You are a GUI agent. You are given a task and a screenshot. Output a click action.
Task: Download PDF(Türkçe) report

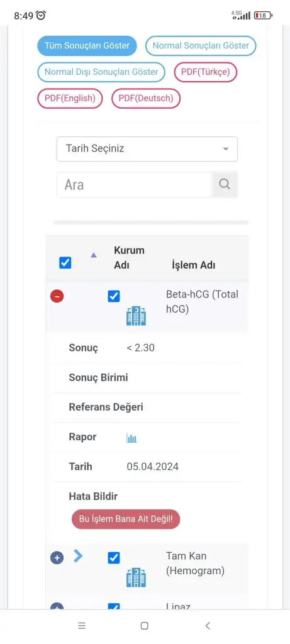pos(205,72)
